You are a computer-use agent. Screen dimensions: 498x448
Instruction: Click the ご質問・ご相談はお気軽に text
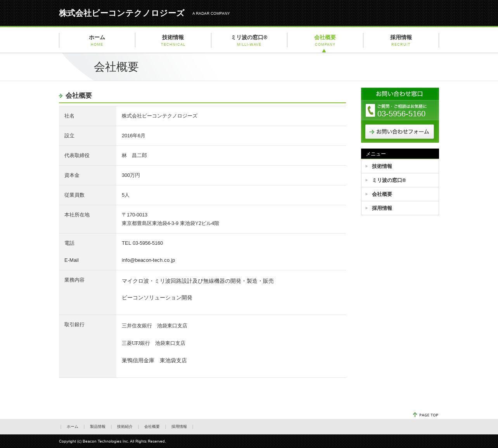pos(402,106)
